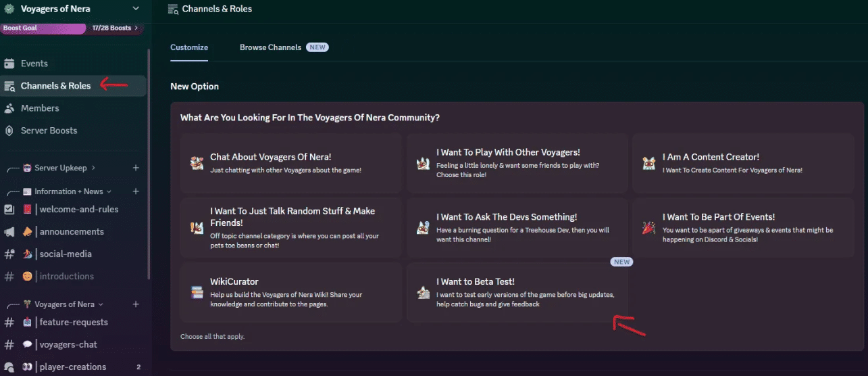Click the Ask The Devs emoji icon
The width and height of the screenshot is (868, 376).
click(423, 228)
